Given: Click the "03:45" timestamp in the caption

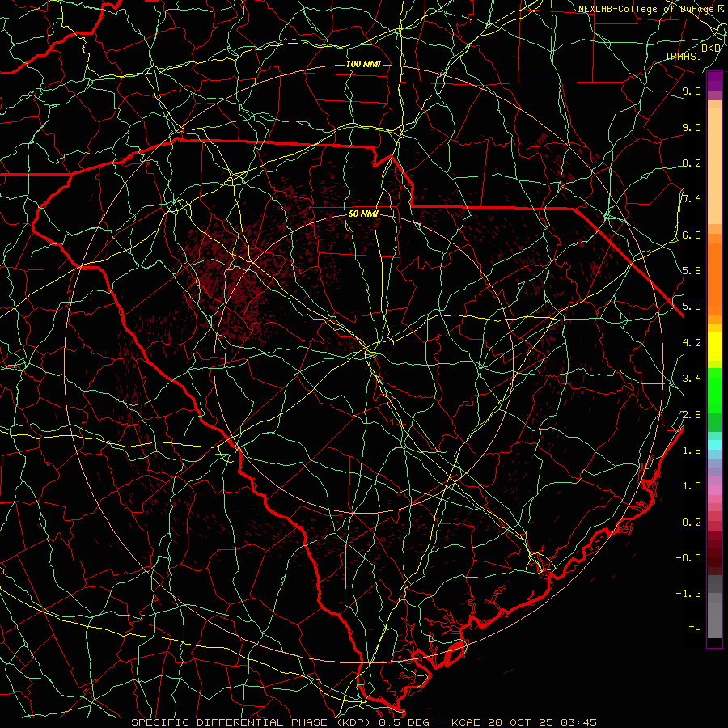Looking at the screenshot, I should pyautogui.click(x=578, y=722).
